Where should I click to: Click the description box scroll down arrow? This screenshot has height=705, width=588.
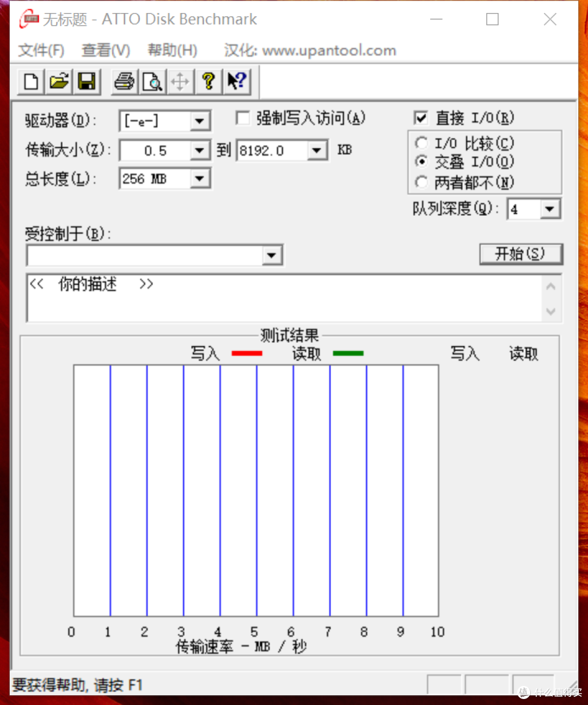coord(551,311)
